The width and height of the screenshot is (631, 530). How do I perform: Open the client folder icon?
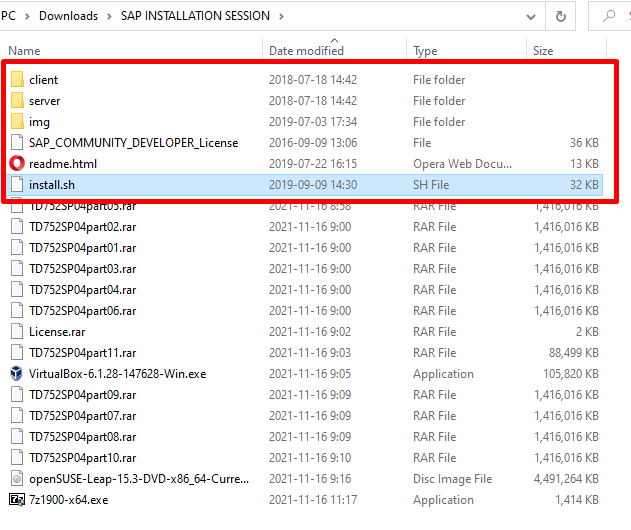point(17,79)
